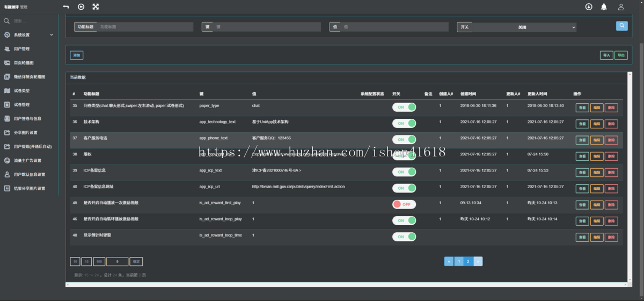Screen dimensions: 644x301
Task: Disable the app_icp_url row switch
Action: (x=404, y=188)
